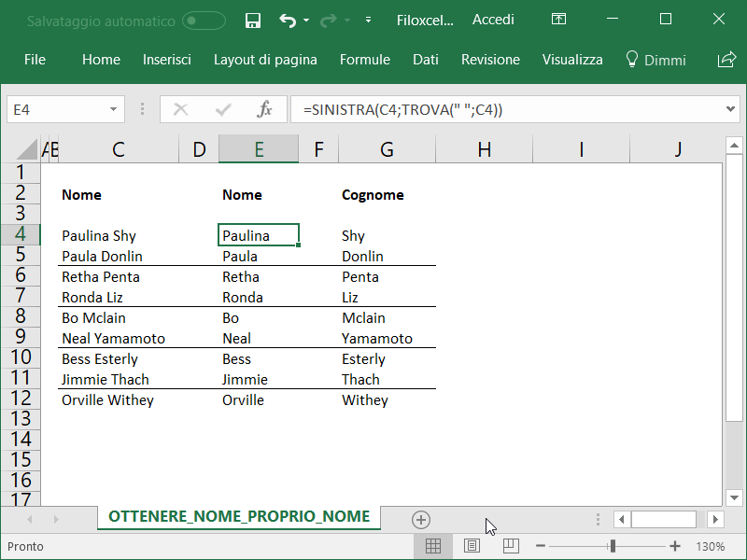Click the horizontal scrollbar thumb
This screenshot has width=747, height=560.
click(664, 519)
